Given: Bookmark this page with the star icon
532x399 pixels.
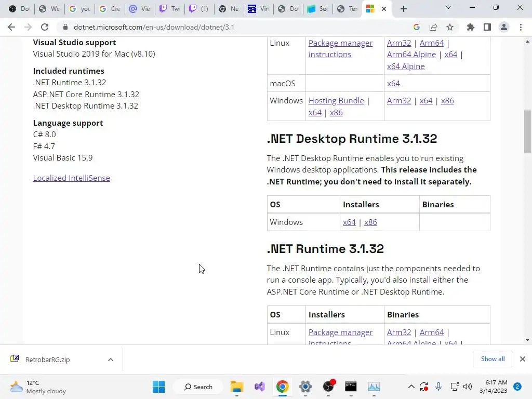Looking at the screenshot, I should point(450,27).
